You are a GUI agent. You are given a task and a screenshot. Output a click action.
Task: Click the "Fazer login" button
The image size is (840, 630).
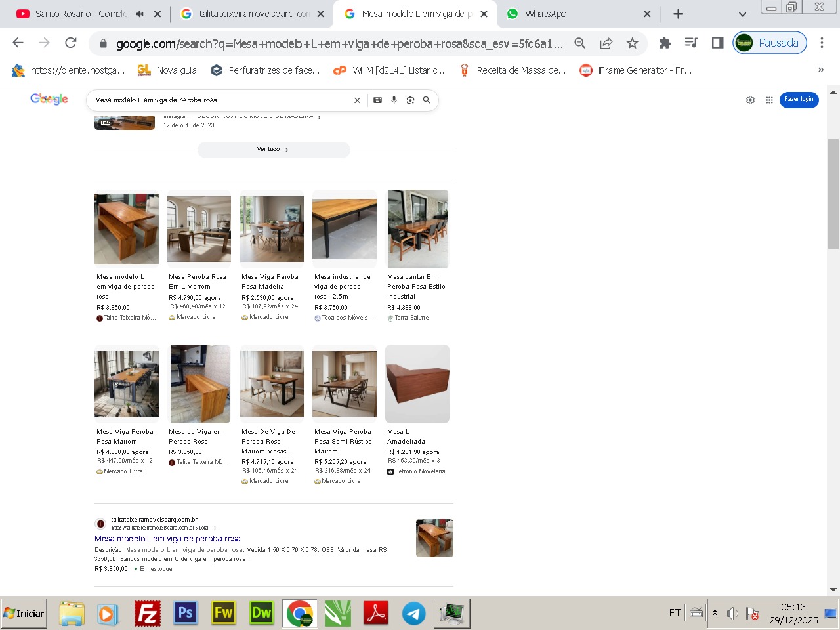point(799,100)
